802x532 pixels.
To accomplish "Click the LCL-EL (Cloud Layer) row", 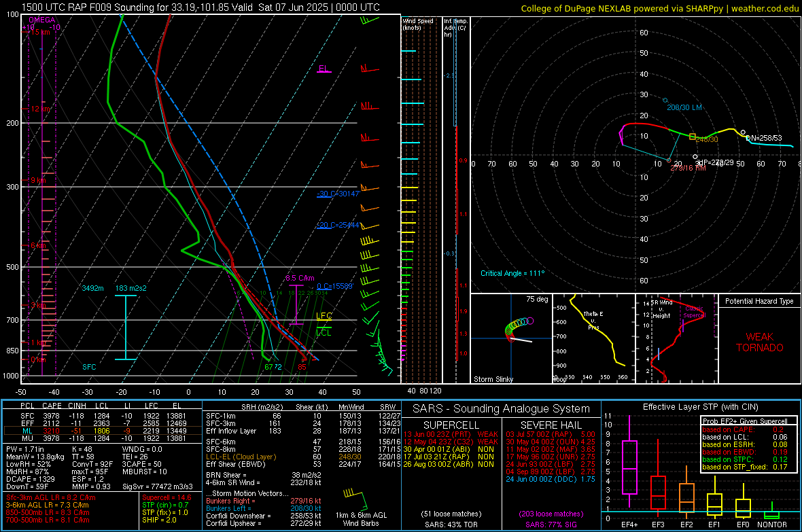I will point(303,457).
